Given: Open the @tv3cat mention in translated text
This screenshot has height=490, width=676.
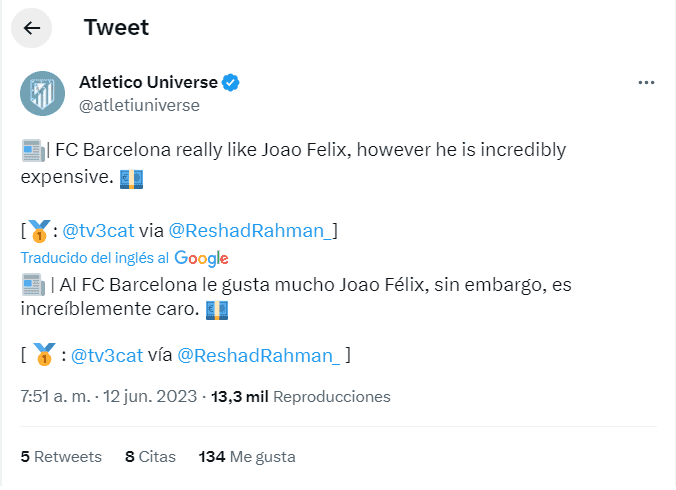Looking at the screenshot, I should (110, 354).
